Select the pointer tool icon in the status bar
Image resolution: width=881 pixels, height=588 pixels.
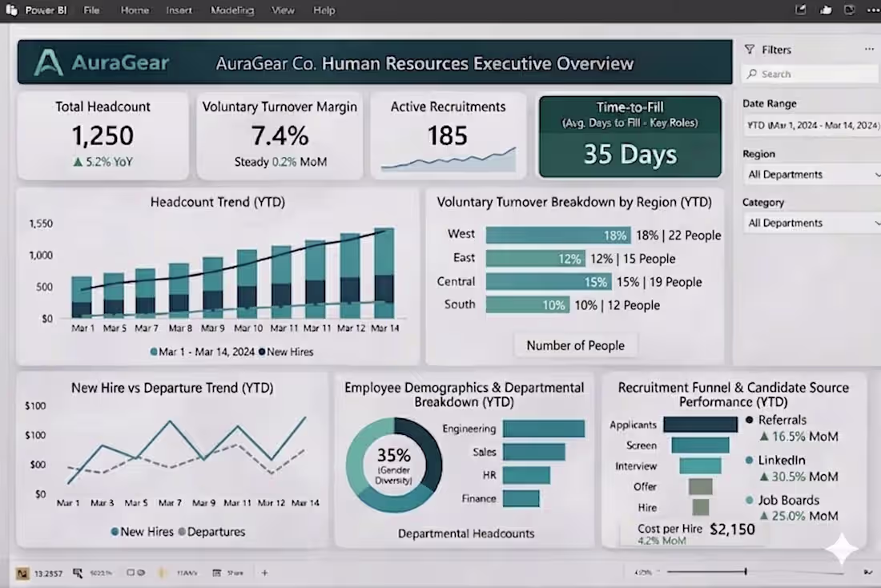78,572
